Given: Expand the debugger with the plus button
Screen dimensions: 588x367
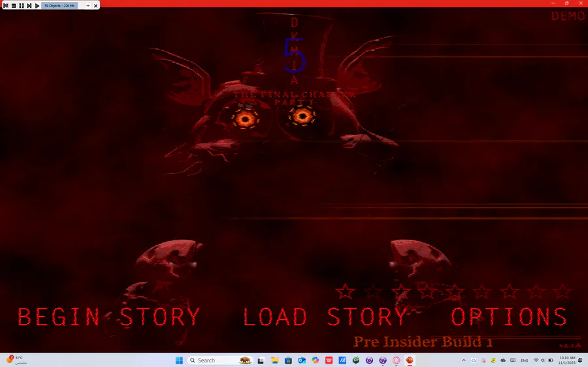Looking at the screenshot, I should point(88,6).
